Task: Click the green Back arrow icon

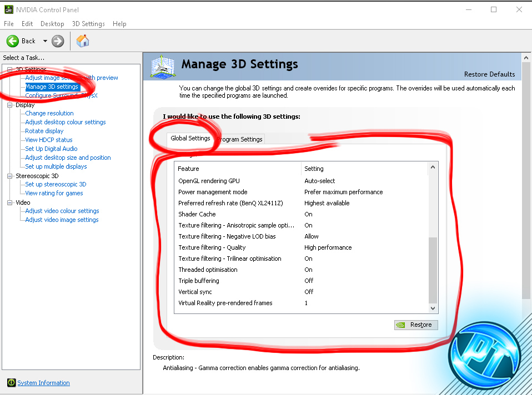Action: click(13, 41)
